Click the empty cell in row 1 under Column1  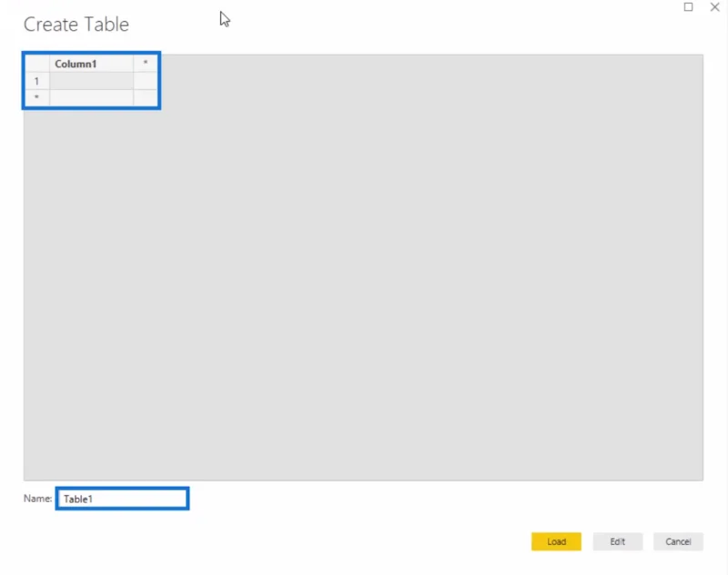[x=92, y=81]
